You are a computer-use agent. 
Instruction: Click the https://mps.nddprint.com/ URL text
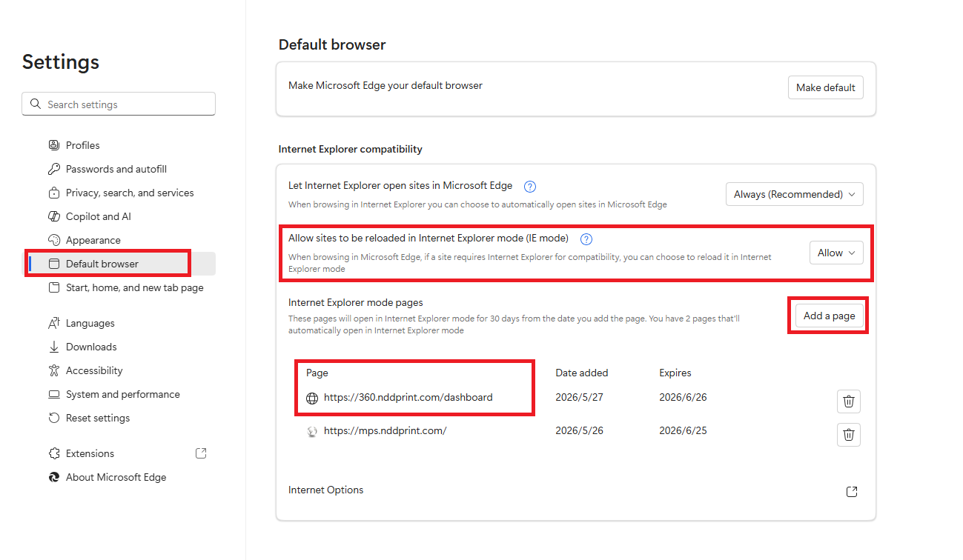385,430
